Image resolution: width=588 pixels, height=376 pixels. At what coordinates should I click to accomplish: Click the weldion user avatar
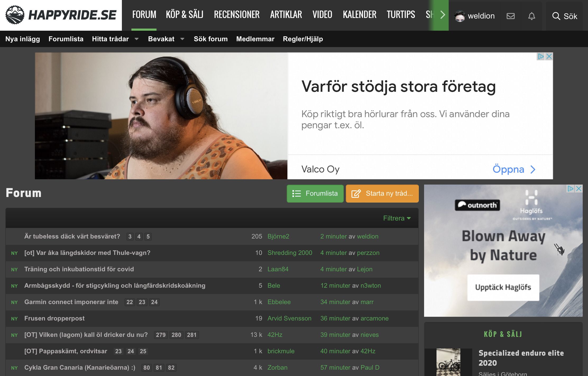[x=460, y=16]
